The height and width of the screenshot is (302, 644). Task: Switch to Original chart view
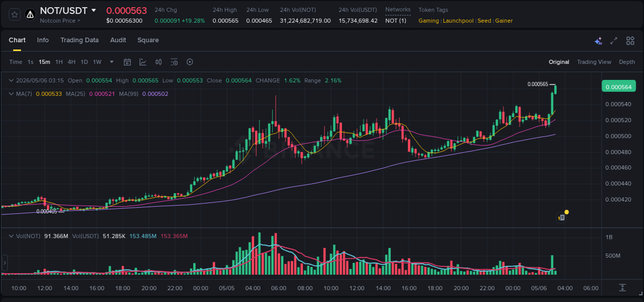coord(559,62)
